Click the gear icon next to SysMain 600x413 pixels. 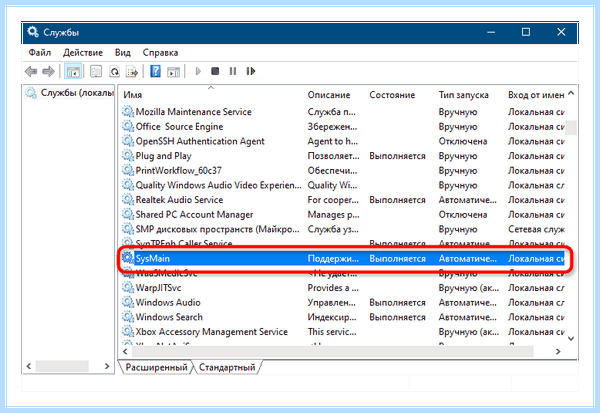(128, 258)
